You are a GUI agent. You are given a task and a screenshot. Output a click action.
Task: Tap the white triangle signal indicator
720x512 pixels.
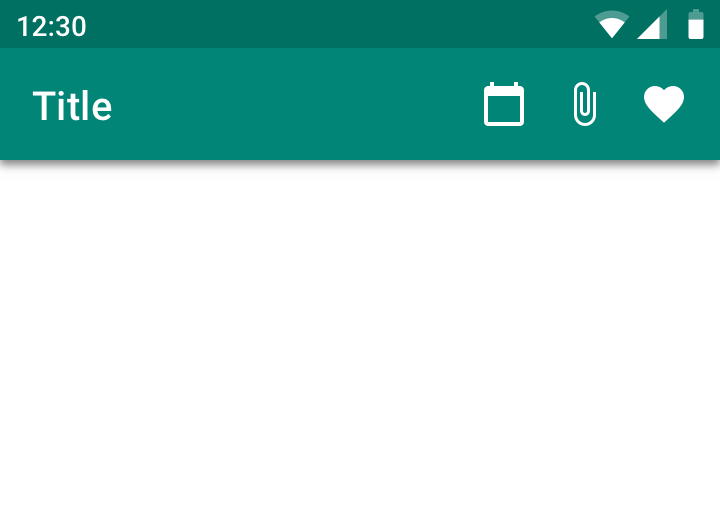[652, 24]
